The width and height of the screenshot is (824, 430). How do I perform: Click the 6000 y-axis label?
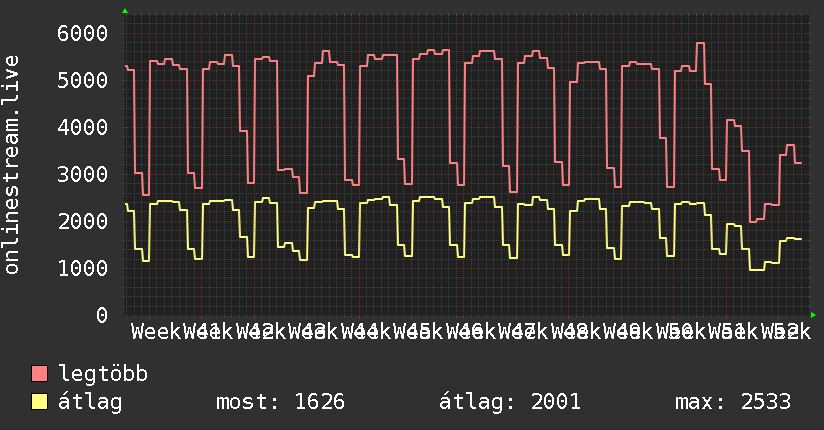point(83,34)
